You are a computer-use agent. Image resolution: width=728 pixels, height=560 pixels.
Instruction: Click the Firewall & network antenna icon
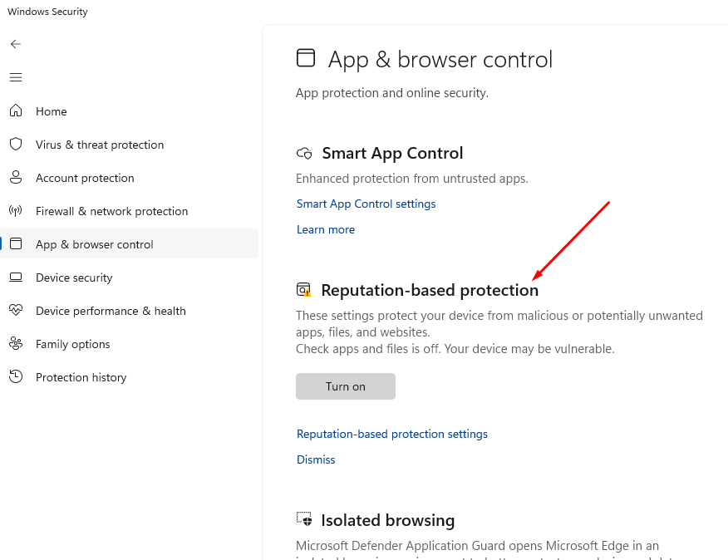tap(16, 211)
